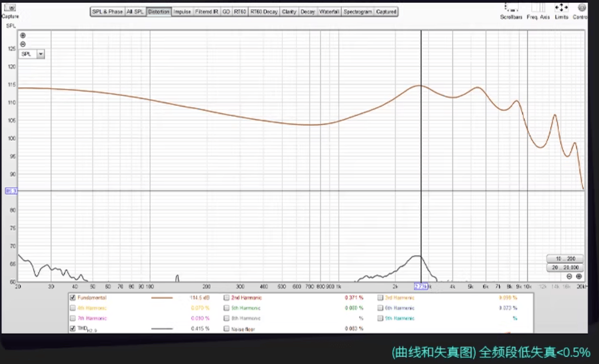This screenshot has width=599, height=364.
Task: Click the zoom in icon at graph top-left
Action: coord(23,35)
